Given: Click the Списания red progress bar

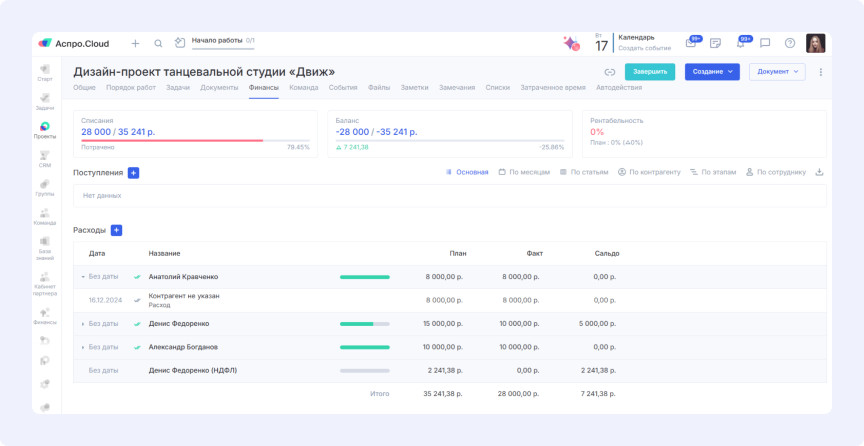Looking at the screenshot, I should point(172,141).
